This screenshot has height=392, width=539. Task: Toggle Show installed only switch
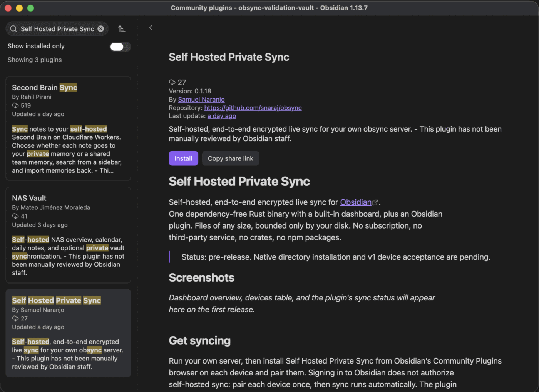coord(120,47)
